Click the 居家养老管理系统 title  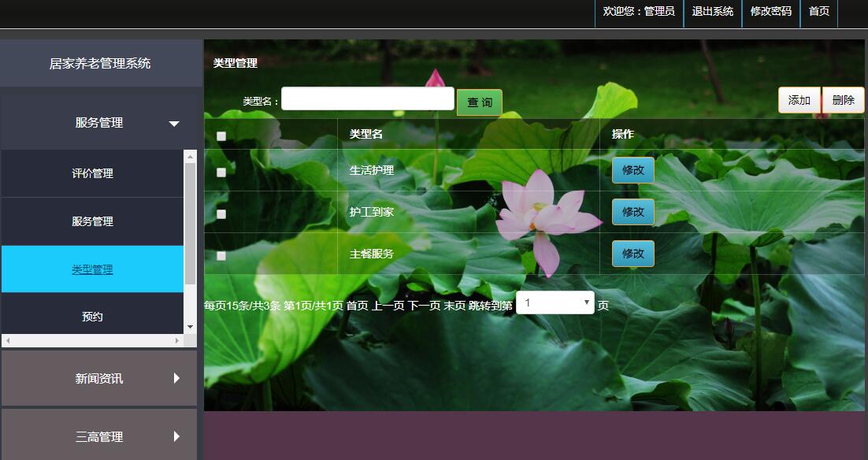pos(100,64)
